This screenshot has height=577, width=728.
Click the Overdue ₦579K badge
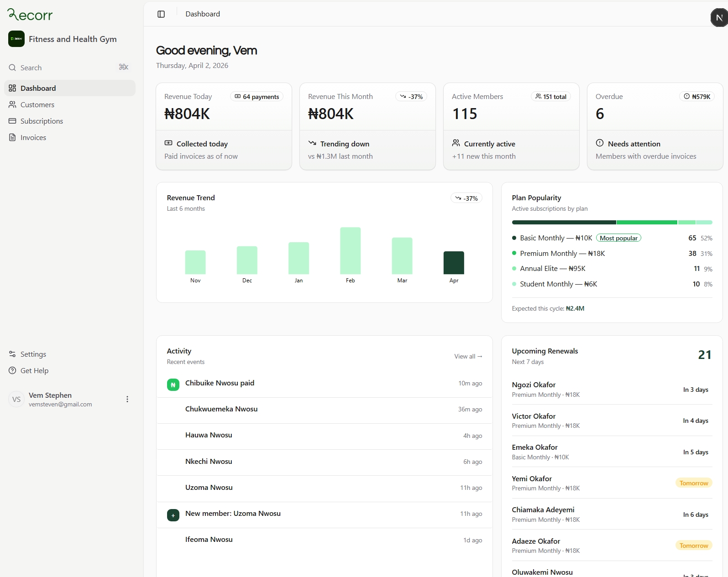[697, 97]
